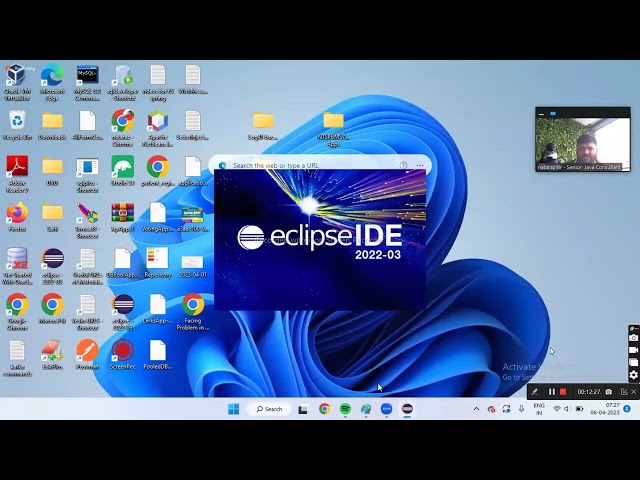Open ScreenRec sidebar settings gear

[x=633, y=375]
